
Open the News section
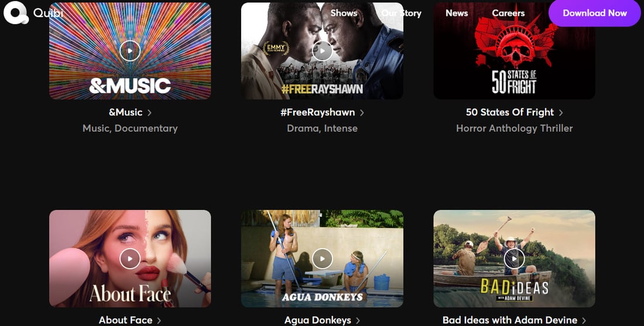point(457,13)
